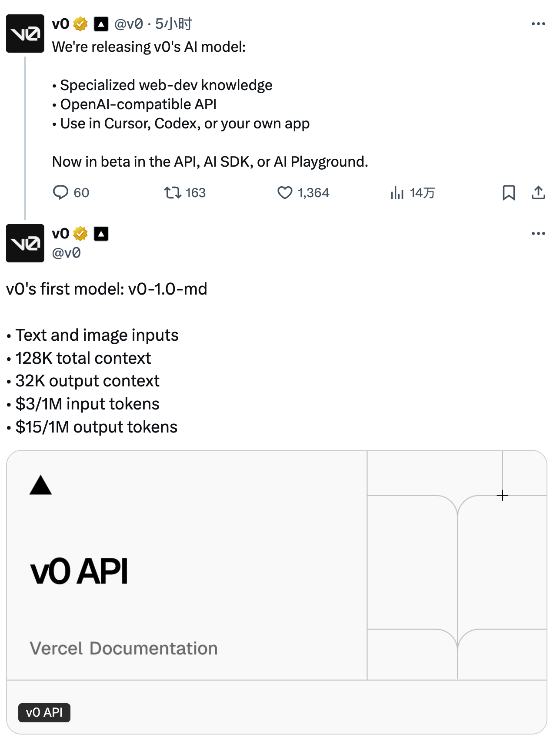Image resolution: width=560 pixels, height=738 pixels.
Task: Click the square Vercel affiliate badge
Action: (100, 24)
